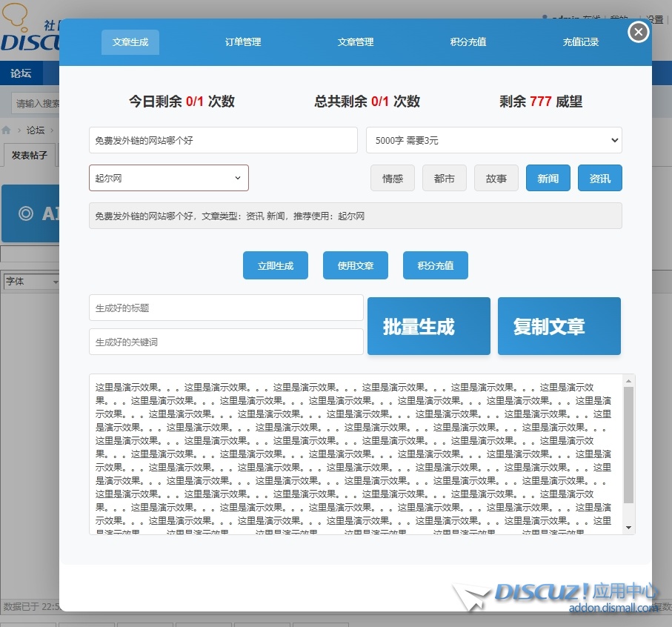Click the text area scroll down arrow
The width and height of the screenshot is (672, 627).
point(629,528)
